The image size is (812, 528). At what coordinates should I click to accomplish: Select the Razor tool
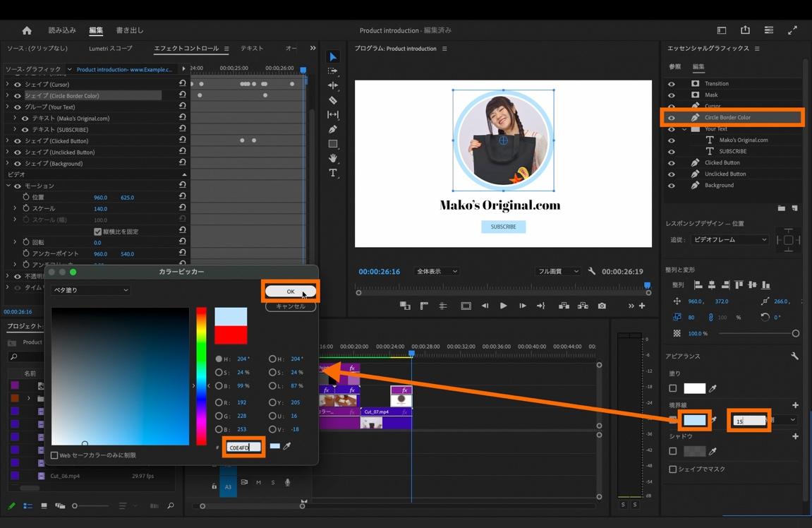coord(333,100)
